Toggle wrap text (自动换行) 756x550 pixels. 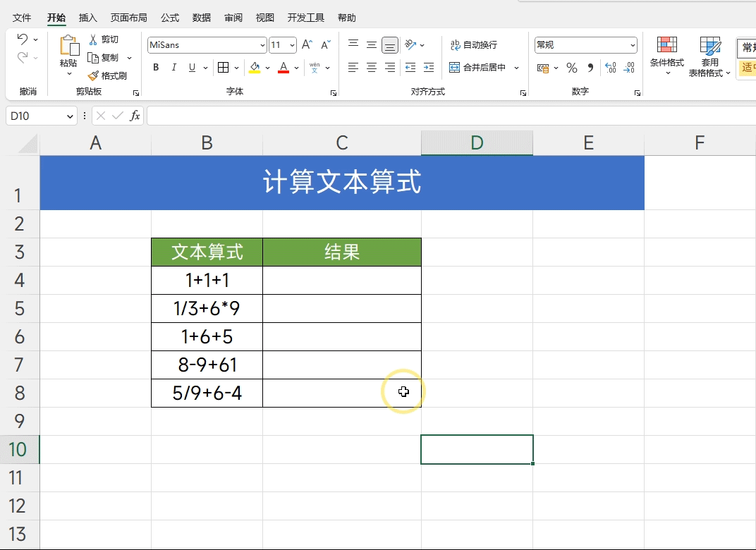(x=473, y=45)
